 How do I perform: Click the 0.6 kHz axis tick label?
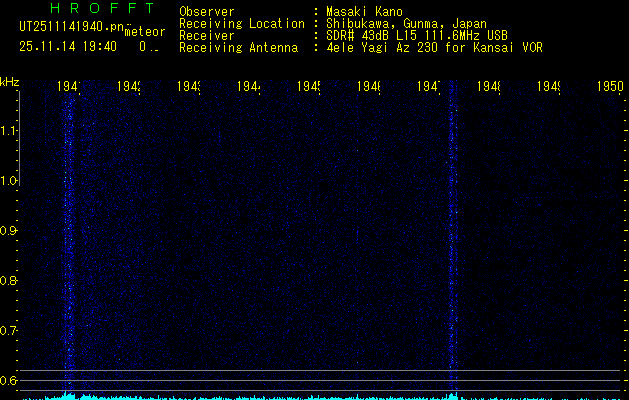tap(8, 380)
